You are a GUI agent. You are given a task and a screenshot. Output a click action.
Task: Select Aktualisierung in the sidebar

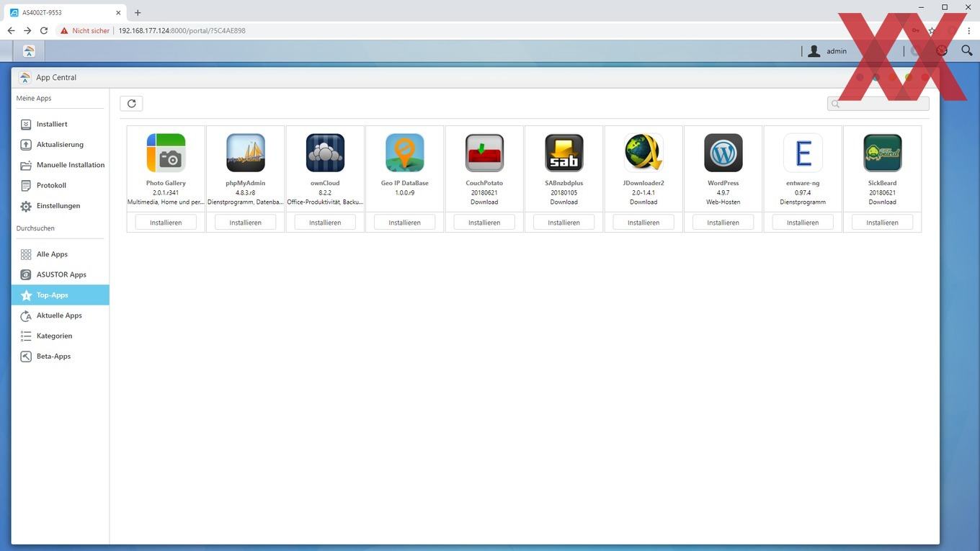tap(60, 145)
